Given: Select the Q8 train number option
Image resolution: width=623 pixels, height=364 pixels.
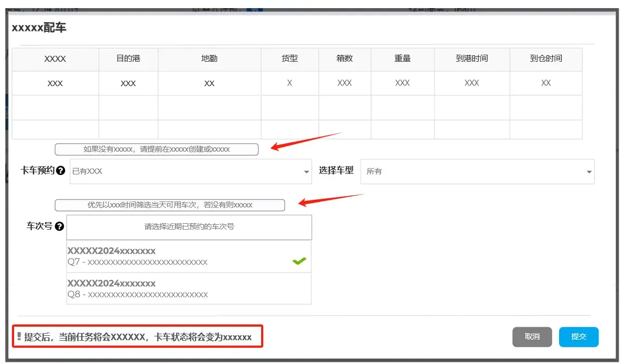Looking at the screenshot, I should coord(179,289).
